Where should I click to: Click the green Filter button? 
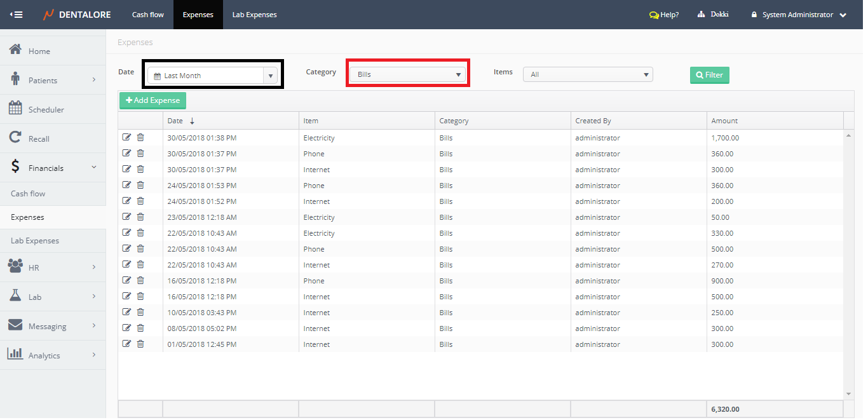pyautogui.click(x=709, y=75)
